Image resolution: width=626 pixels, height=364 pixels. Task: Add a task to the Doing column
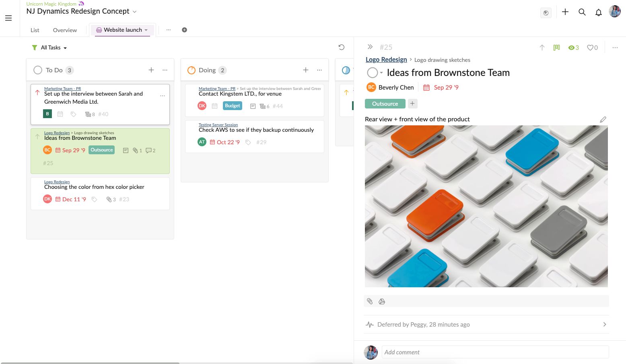tap(306, 70)
